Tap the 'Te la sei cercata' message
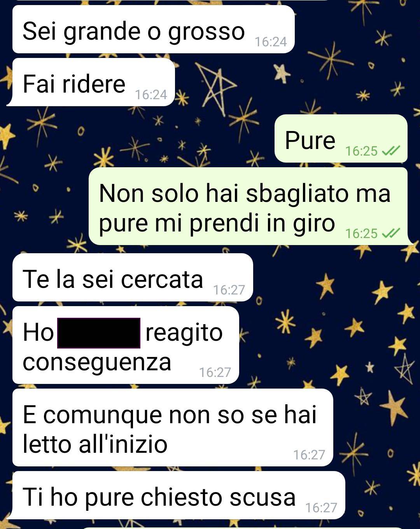This screenshot has width=420, height=529. [133, 277]
